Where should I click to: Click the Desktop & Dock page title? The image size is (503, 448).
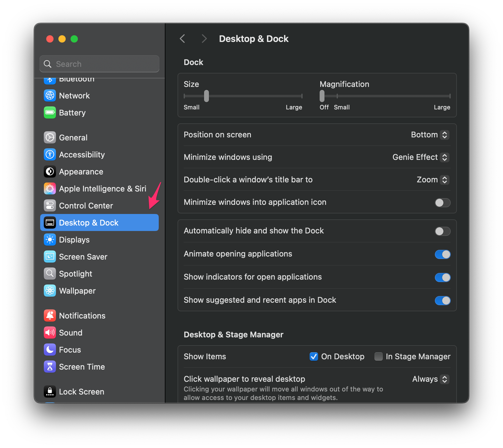254,39
